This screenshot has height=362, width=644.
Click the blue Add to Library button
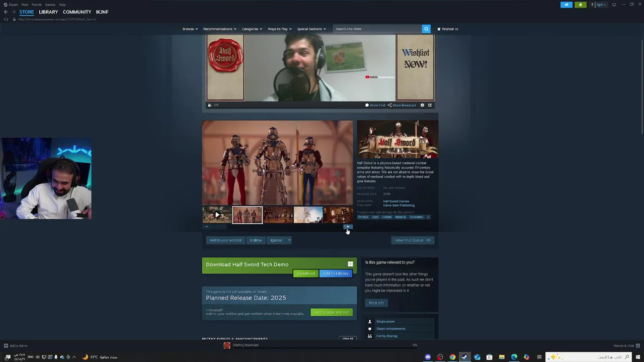coord(336,274)
